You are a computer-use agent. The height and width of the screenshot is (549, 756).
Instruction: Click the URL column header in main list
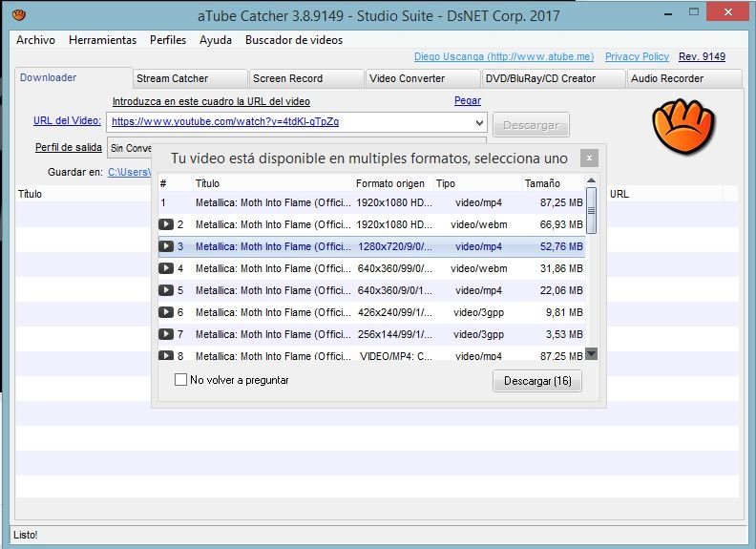665,194
